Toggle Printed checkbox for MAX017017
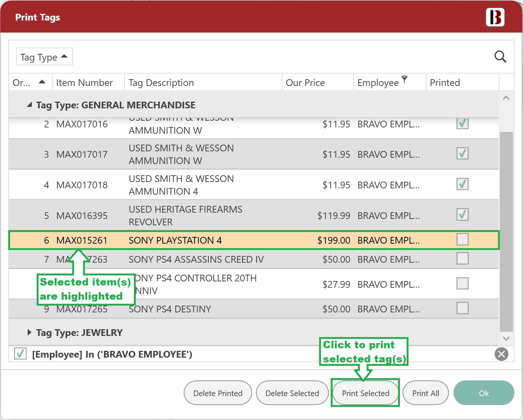Viewport: 523px width, 420px height. [x=462, y=154]
